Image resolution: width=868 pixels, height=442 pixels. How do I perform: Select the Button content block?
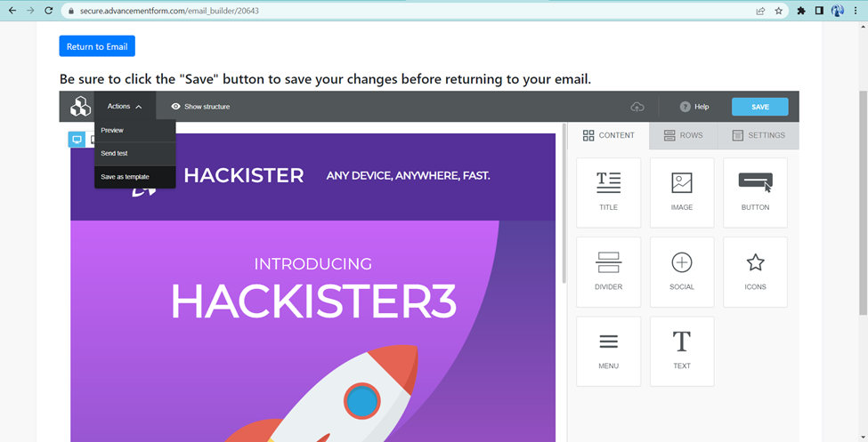tap(755, 192)
